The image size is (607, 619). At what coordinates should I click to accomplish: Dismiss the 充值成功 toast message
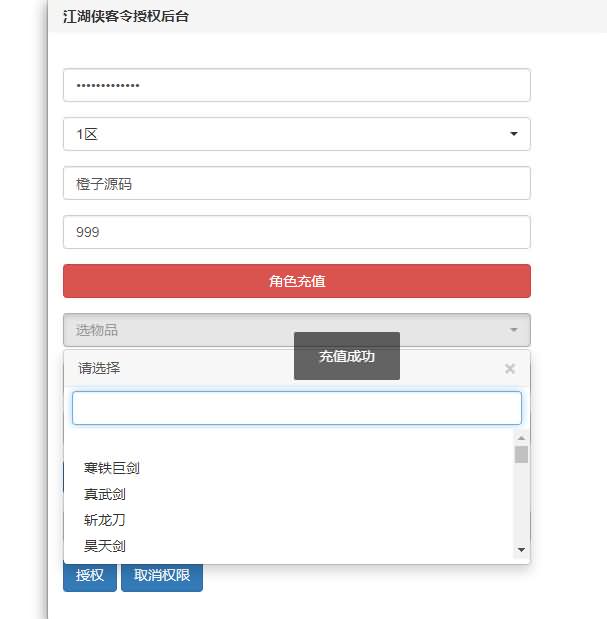pos(347,356)
